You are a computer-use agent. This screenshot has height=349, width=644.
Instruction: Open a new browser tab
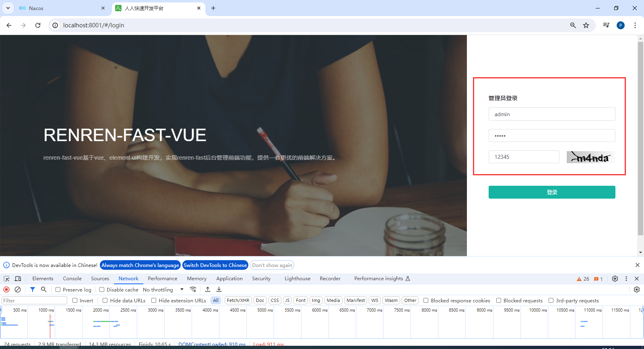pos(213,8)
